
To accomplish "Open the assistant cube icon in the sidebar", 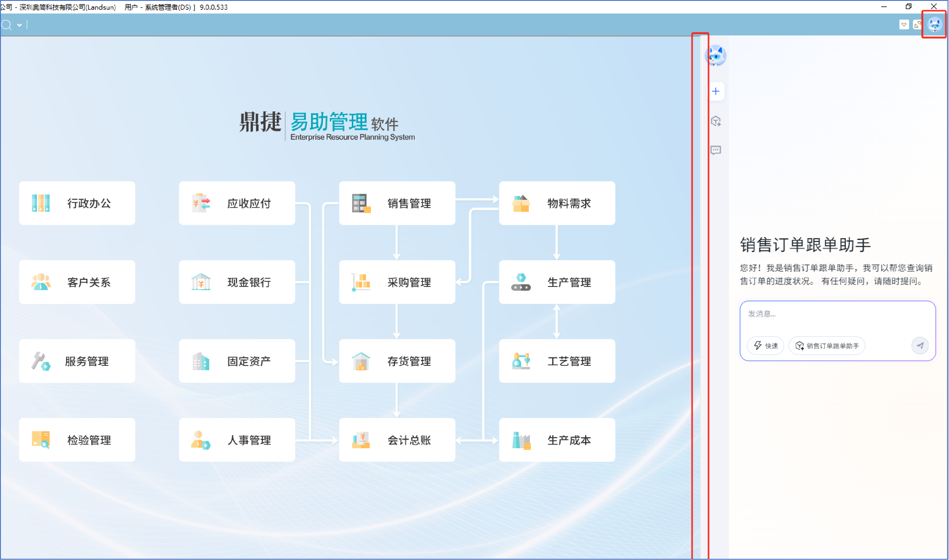I will click(716, 121).
